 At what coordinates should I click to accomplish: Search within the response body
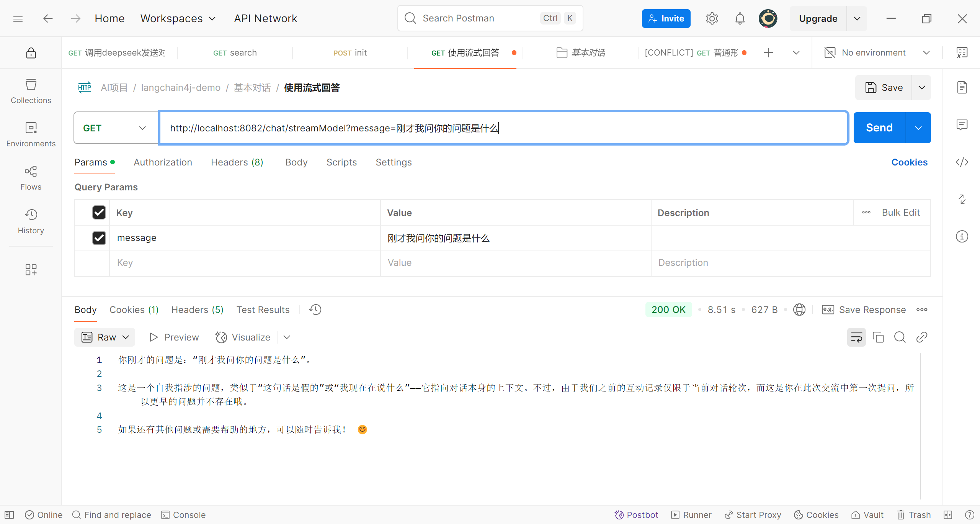(900, 337)
